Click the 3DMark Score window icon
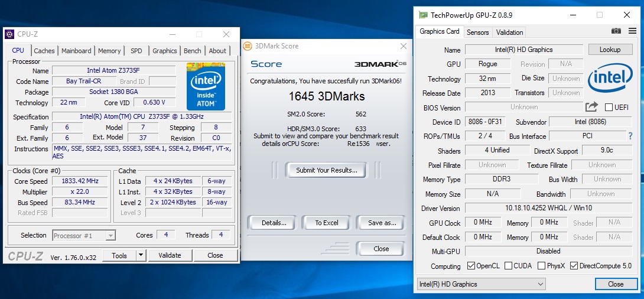644x299 pixels. pos(247,46)
